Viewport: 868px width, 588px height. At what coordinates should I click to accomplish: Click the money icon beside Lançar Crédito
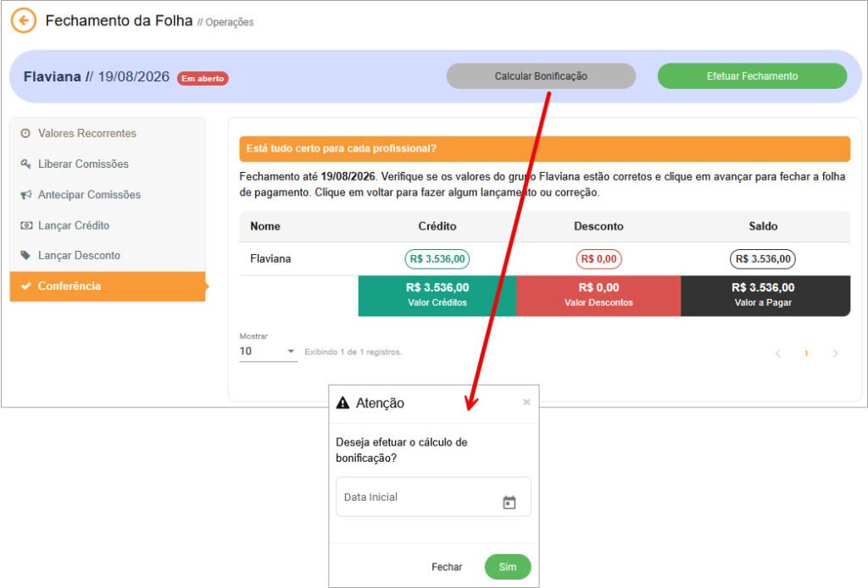(26, 225)
